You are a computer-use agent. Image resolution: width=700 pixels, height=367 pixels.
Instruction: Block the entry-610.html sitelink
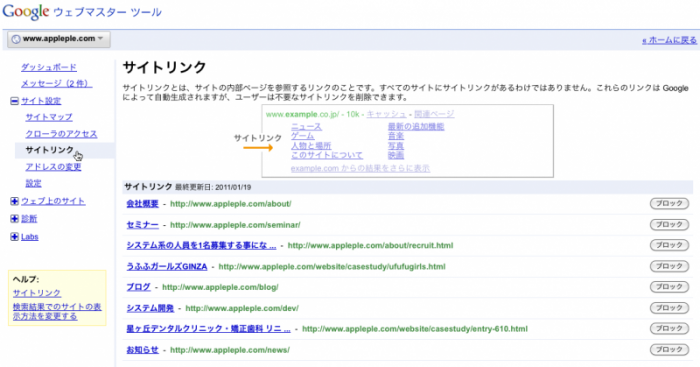pos(669,329)
